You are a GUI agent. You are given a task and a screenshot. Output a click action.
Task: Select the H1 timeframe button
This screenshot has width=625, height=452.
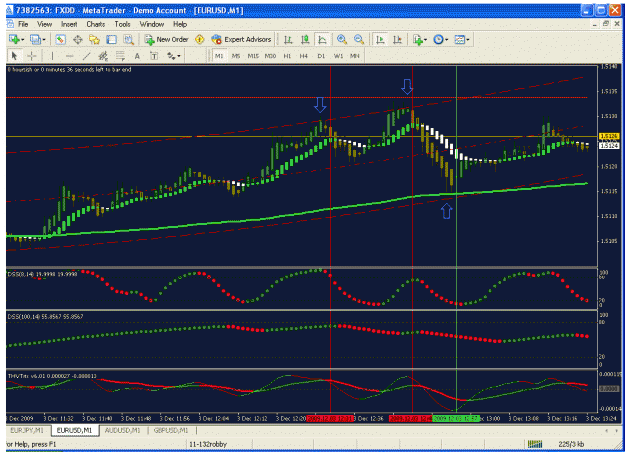[x=287, y=56]
